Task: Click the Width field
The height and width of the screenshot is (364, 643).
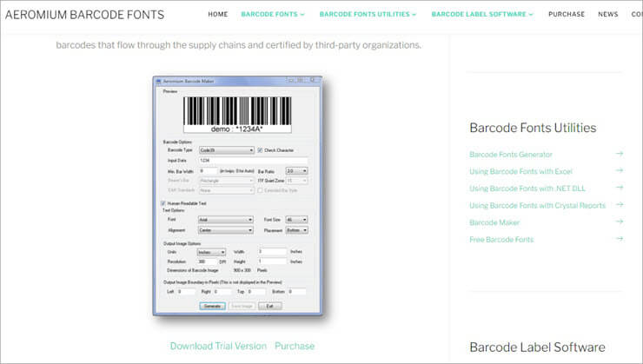Action: pyautogui.click(x=272, y=251)
